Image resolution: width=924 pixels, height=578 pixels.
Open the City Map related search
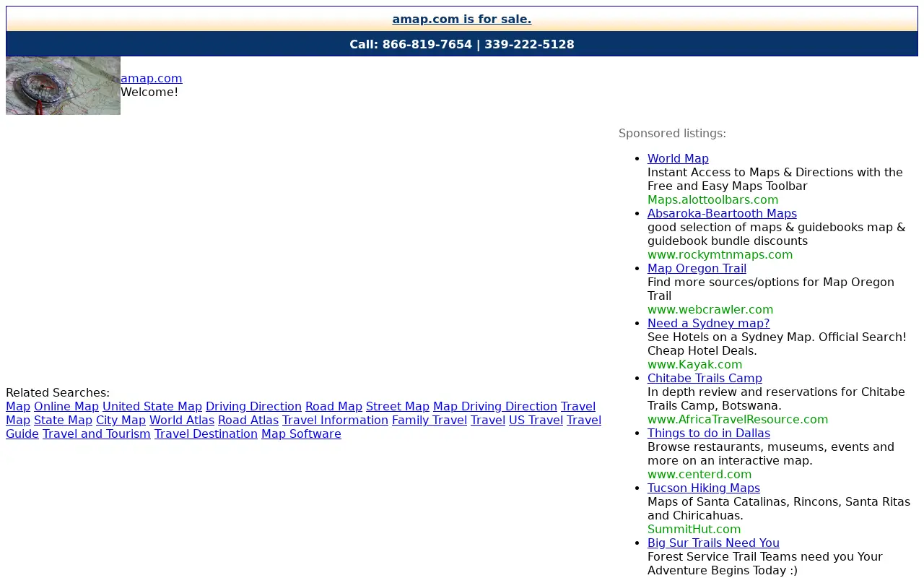[x=121, y=420]
